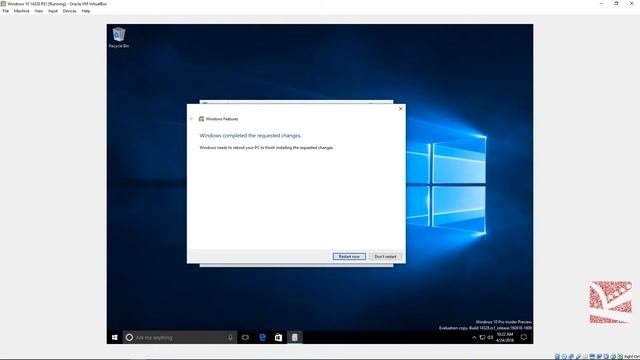Click the VirtualBox hard disk status icon
This screenshot has width=640, height=360.
(x=557, y=357)
